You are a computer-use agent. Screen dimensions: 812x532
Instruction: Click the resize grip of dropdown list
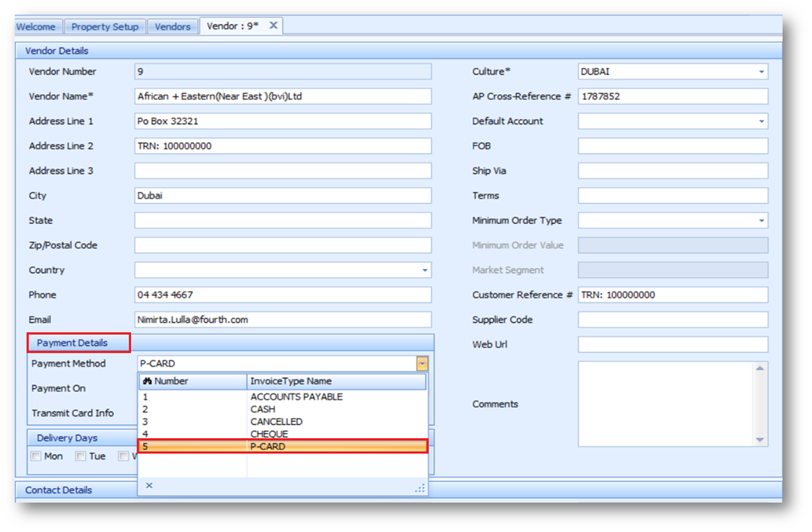[419, 488]
